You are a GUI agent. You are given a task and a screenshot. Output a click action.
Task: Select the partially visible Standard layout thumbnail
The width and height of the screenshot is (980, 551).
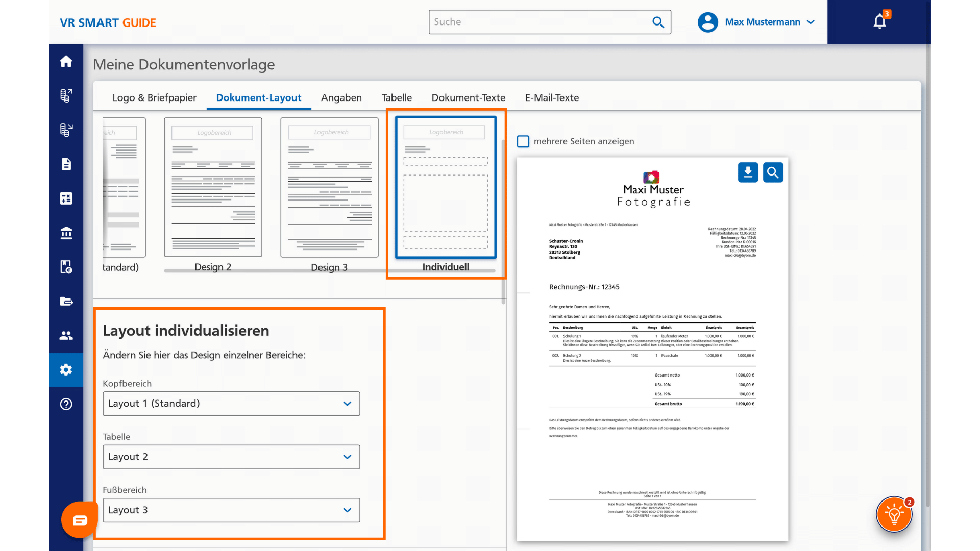[x=124, y=187]
